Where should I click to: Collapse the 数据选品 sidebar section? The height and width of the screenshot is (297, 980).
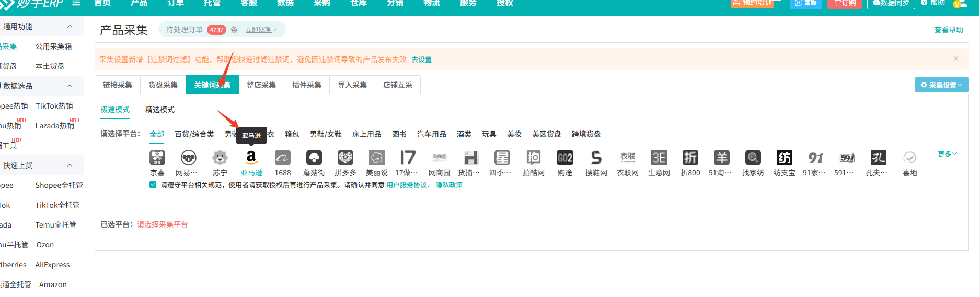[x=70, y=86]
